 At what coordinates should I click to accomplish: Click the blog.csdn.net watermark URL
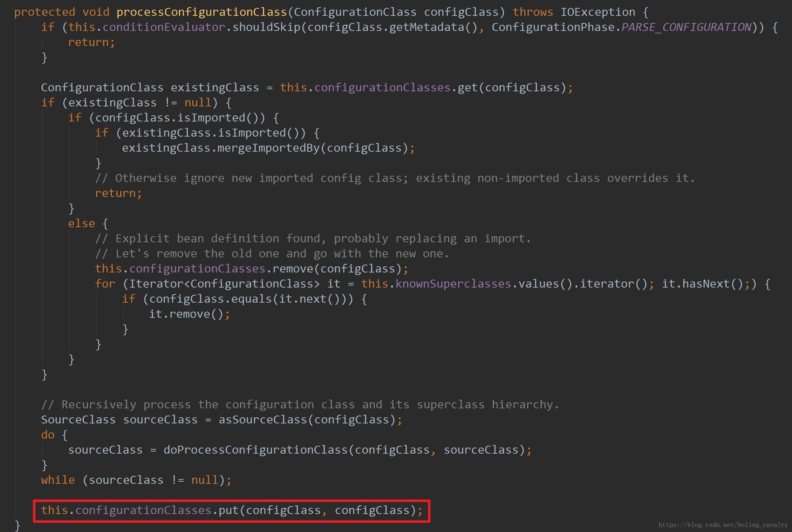click(x=723, y=525)
